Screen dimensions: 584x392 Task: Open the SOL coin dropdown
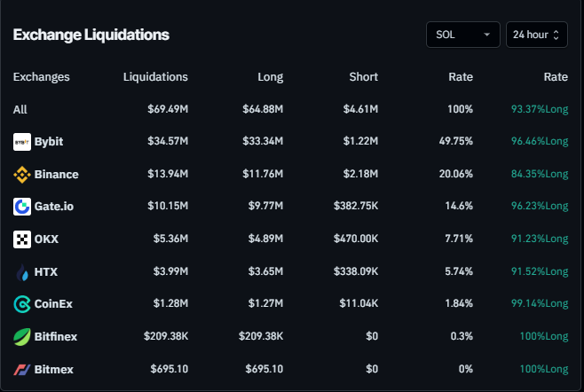(462, 35)
